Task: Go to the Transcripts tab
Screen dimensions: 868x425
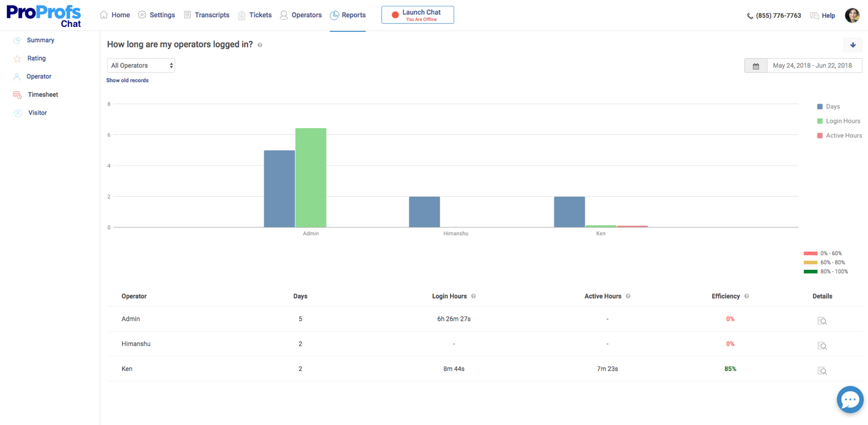Action: click(x=207, y=15)
